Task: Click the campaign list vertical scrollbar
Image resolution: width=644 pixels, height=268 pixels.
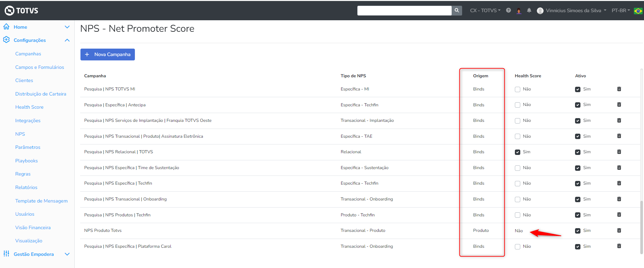Action: (x=641, y=227)
